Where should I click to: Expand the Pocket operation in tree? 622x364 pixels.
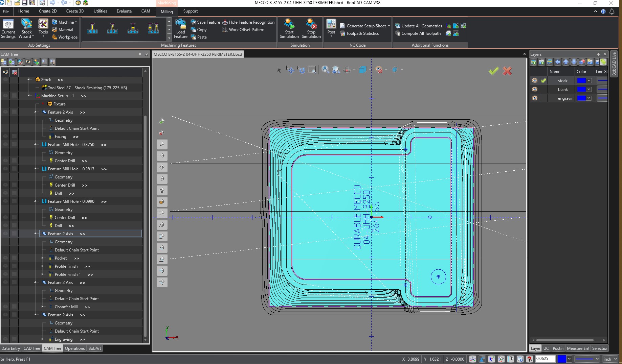(42, 258)
